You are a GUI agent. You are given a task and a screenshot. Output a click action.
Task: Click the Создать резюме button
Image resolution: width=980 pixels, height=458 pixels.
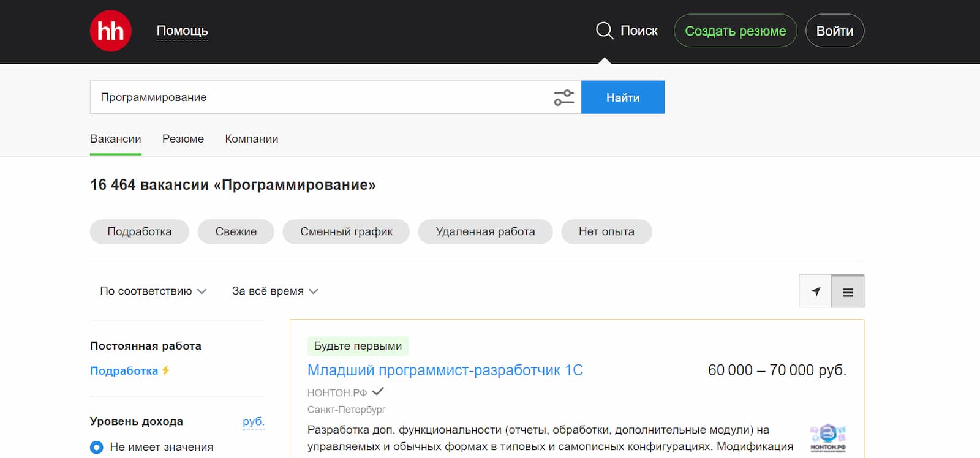point(736,31)
